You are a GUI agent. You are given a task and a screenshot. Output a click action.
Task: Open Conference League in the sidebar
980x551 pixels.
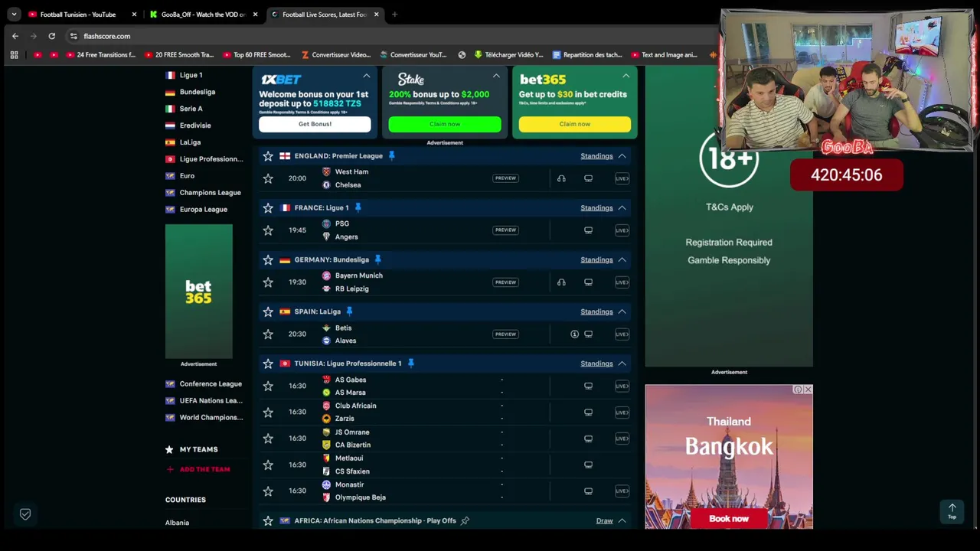[211, 384]
